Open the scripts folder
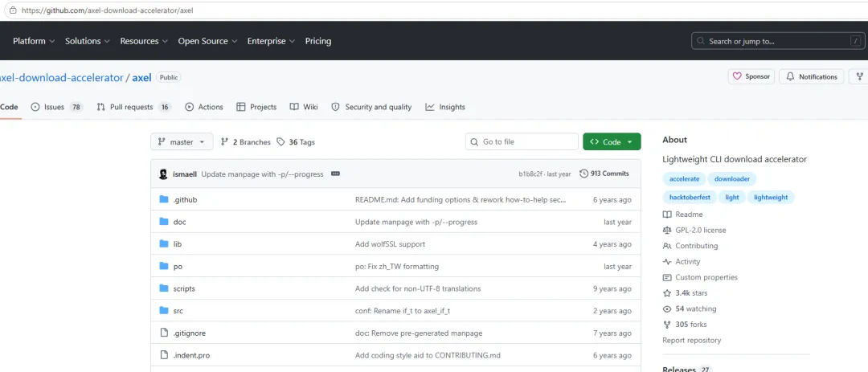 (184, 288)
